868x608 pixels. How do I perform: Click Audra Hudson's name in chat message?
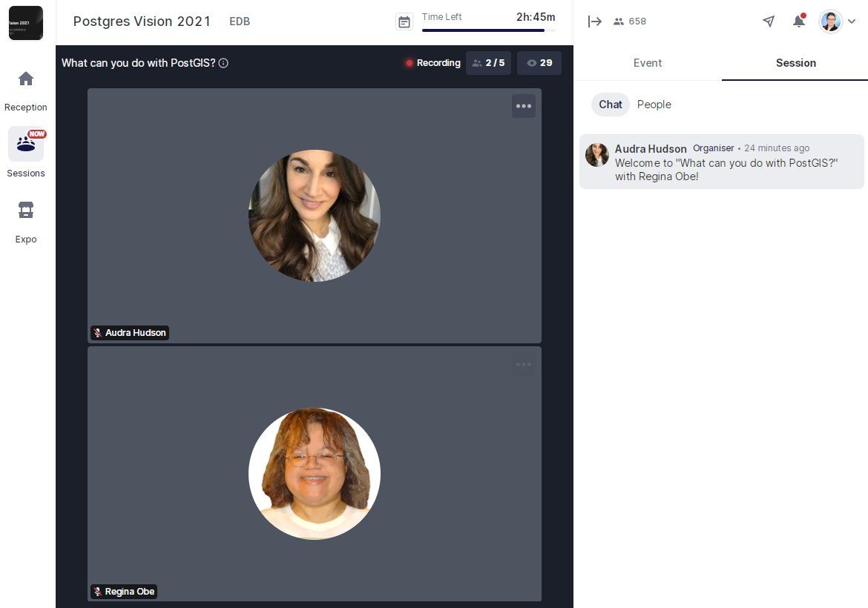(651, 149)
